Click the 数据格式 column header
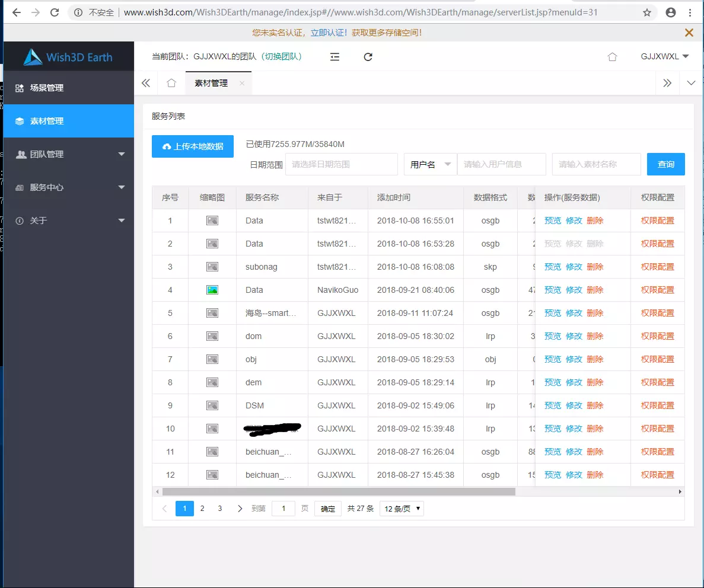The image size is (704, 588). (490, 197)
